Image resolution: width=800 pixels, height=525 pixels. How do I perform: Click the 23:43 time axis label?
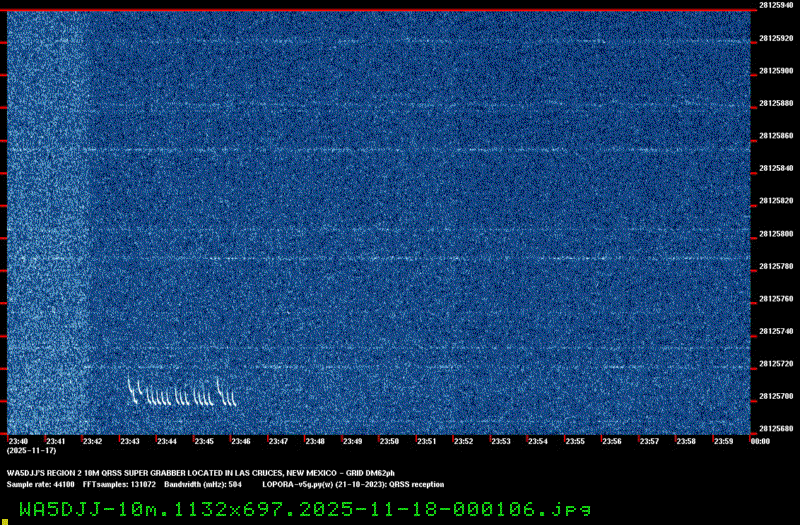[130, 441]
